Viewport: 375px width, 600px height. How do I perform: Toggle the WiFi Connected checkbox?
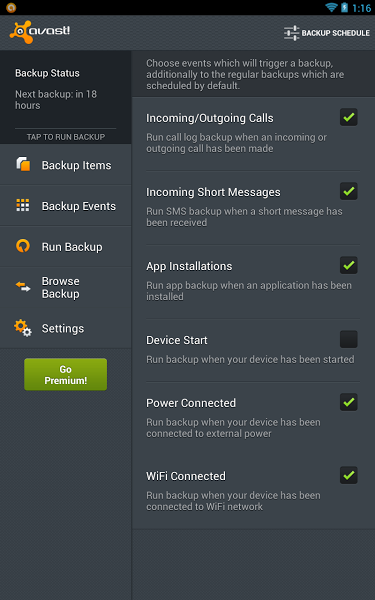pos(349,475)
